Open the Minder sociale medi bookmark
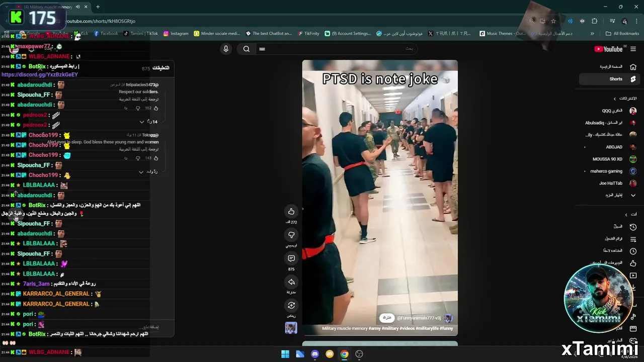The height and width of the screenshot is (362, 644). tap(217, 34)
